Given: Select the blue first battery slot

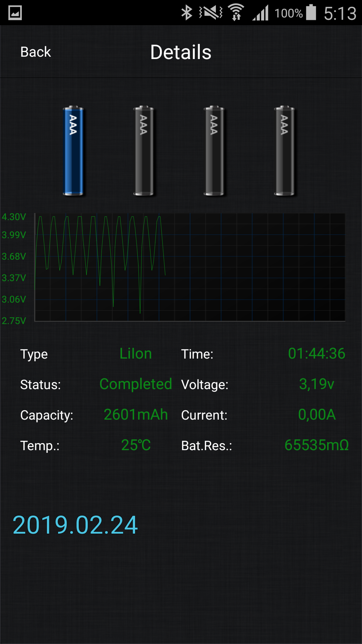Looking at the screenshot, I should pyautogui.click(x=73, y=151).
